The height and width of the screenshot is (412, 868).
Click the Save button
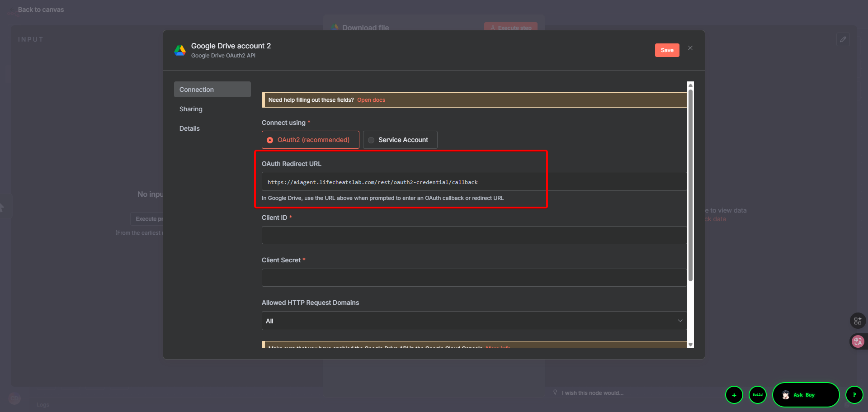pos(667,50)
